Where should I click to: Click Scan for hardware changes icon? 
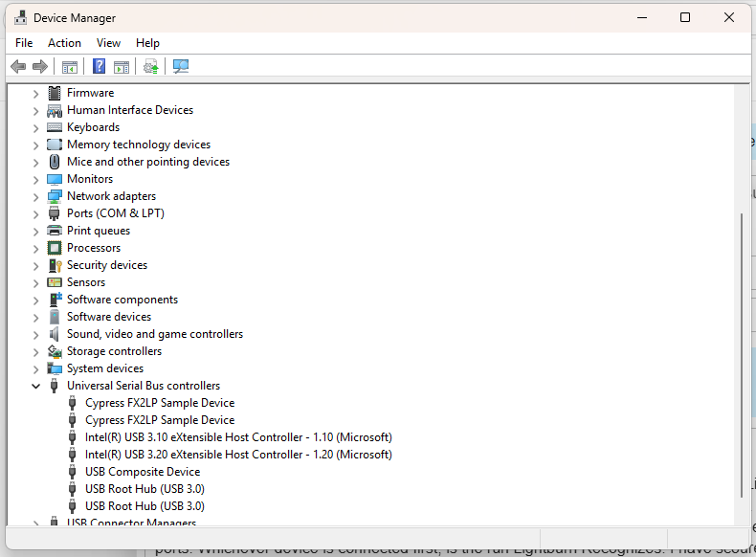pyautogui.click(x=180, y=66)
